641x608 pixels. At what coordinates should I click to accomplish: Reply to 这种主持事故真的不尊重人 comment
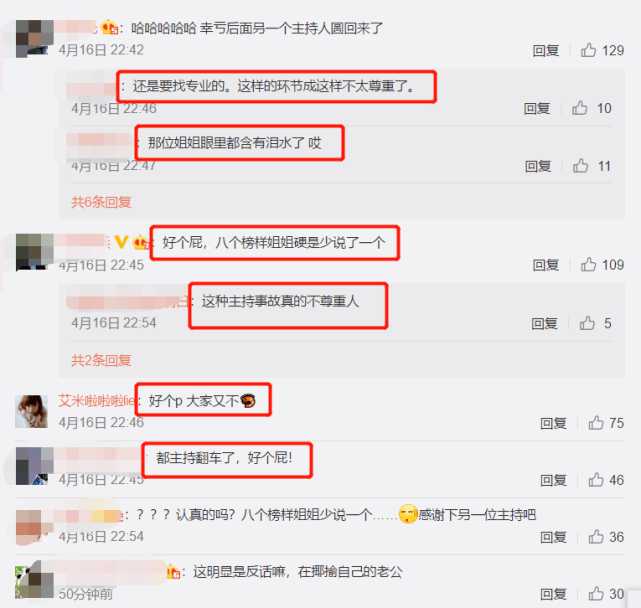545,323
